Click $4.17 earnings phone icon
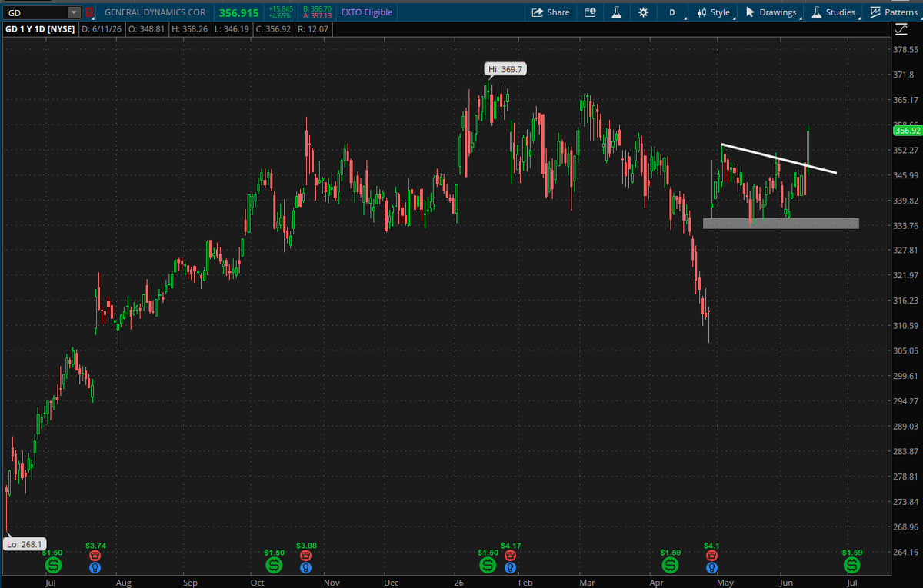This screenshot has height=588, width=923. (510, 556)
